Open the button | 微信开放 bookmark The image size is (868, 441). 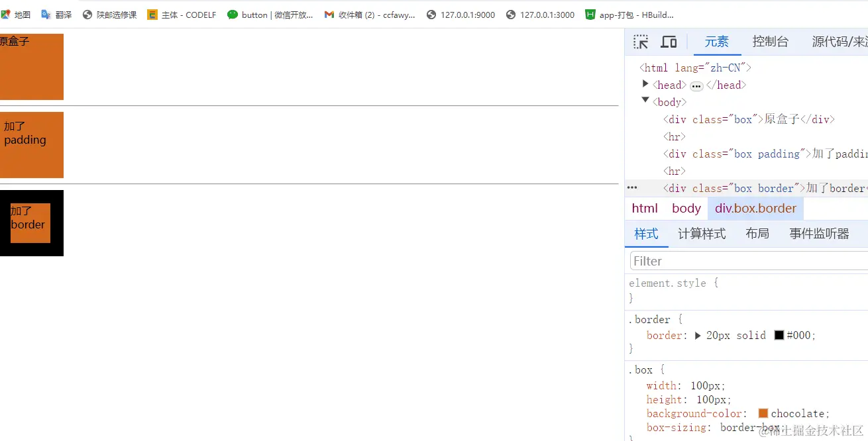[x=270, y=15]
